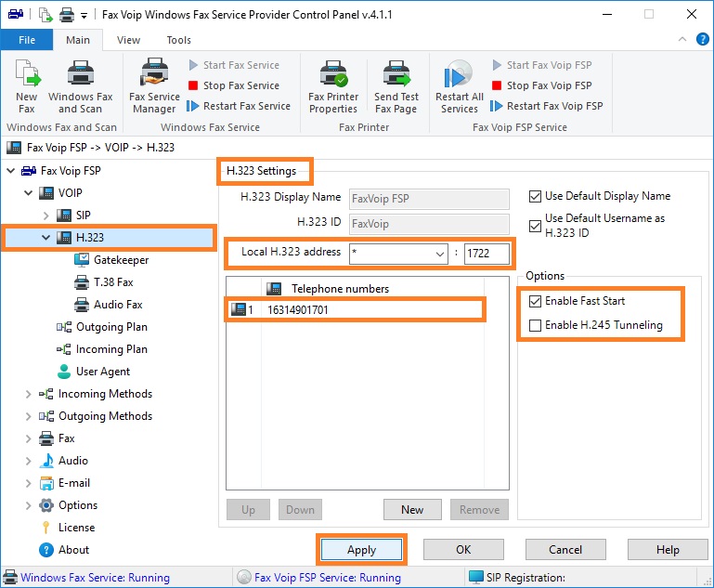Click the help question mark icon in ribbon
The image size is (714, 588).
click(702, 40)
